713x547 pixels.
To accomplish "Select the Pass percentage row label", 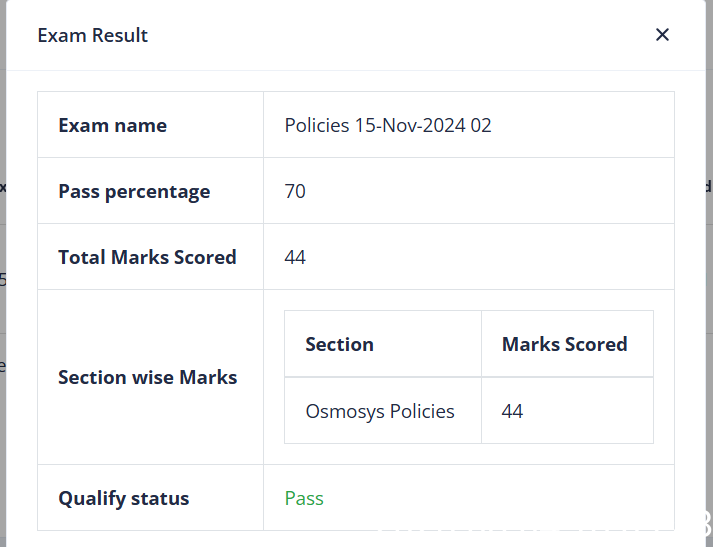I will [134, 191].
